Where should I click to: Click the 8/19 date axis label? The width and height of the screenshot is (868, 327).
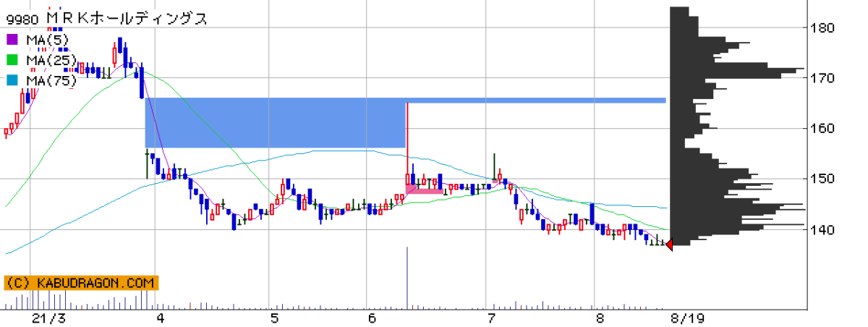688,318
